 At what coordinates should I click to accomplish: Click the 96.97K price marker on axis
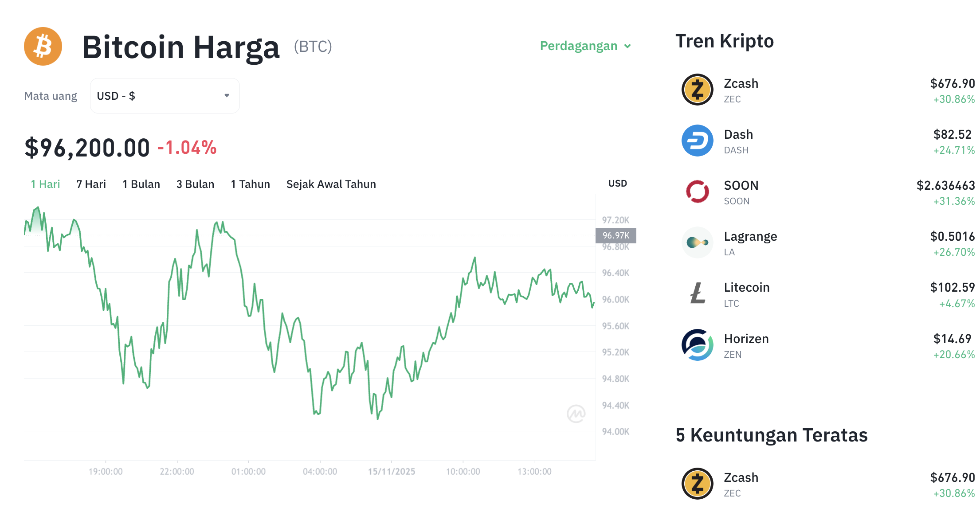pos(615,235)
